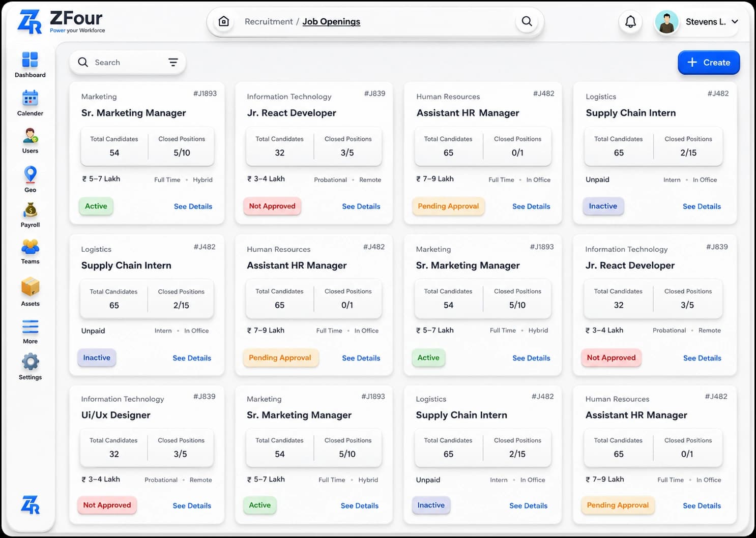
Task: See Details for bottom-row Sr. Marketing Manager
Action: (360, 505)
